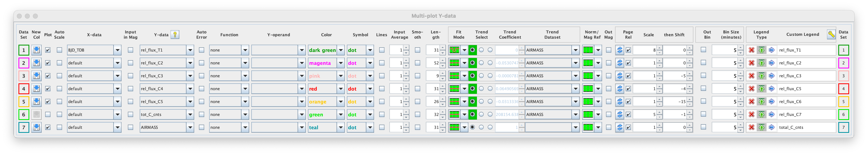Click the New Col icon for data set 7
Viewport: 868px width, 155px height.
click(x=36, y=127)
